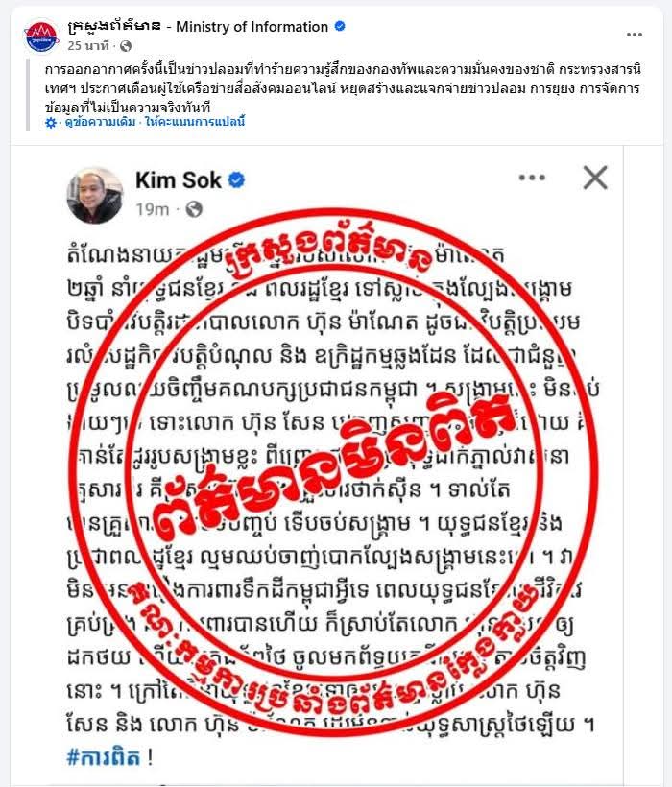Open the 19m timestamp in Kim Sok post
This screenshot has width=672, height=787.
point(152,209)
